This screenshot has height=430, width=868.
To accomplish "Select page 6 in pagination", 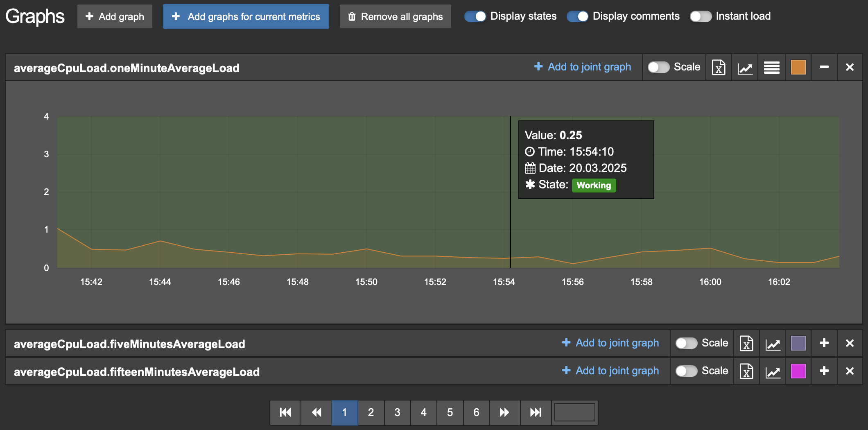I will coord(476,412).
